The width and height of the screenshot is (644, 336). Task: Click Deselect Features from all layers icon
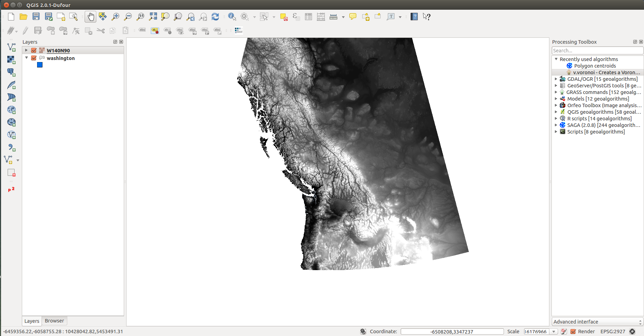[x=284, y=17]
